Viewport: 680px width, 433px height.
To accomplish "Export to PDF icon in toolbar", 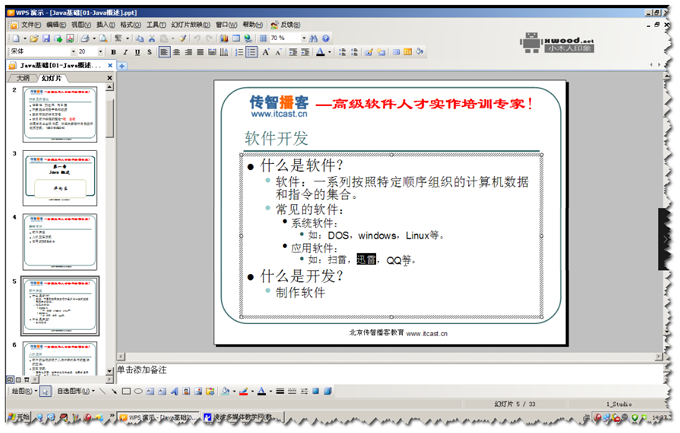I will tap(70, 39).
